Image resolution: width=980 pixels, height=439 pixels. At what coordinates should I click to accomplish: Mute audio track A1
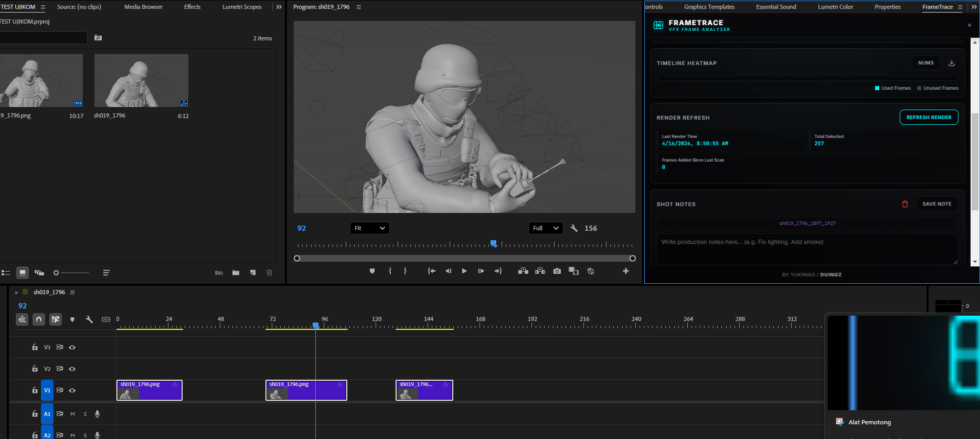pos(72,414)
